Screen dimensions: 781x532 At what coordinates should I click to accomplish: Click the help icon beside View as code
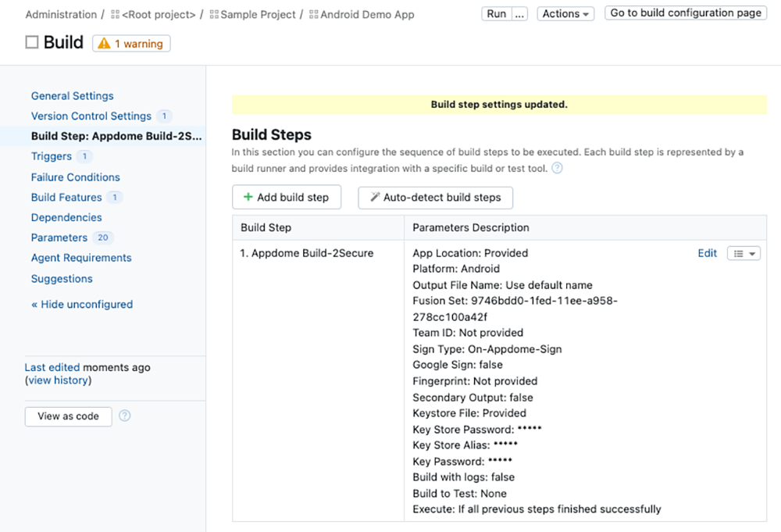click(124, 416)
